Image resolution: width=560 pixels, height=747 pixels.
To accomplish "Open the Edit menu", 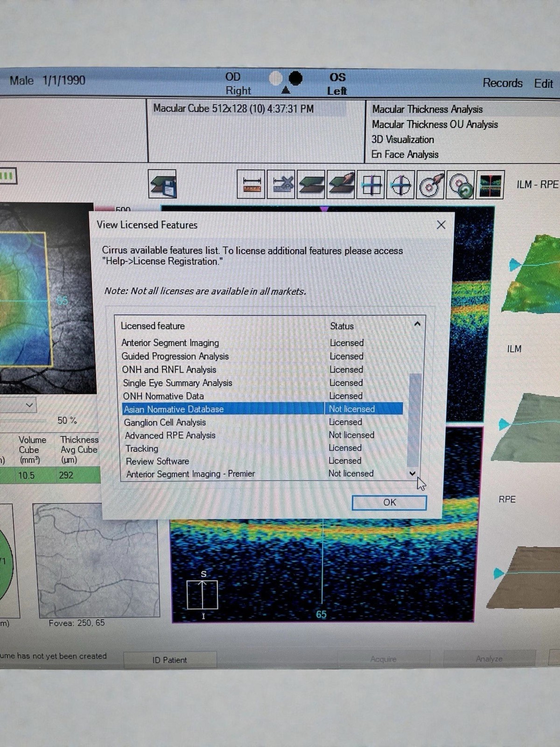I will point(543,84).
